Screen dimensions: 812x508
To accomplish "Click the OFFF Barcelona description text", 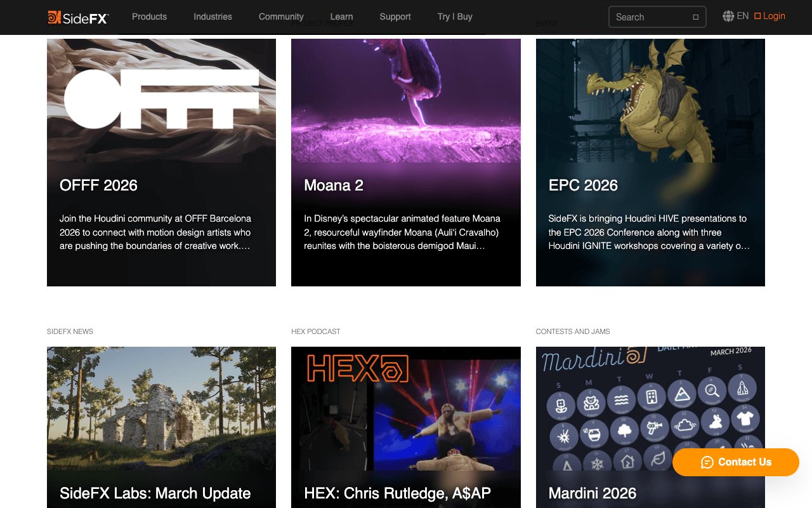I will tap(155, 232).
